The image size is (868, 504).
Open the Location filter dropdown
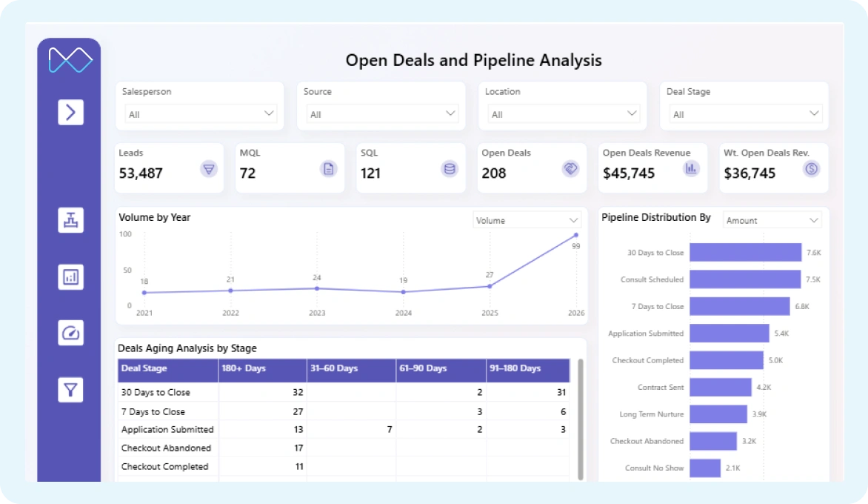564,114
